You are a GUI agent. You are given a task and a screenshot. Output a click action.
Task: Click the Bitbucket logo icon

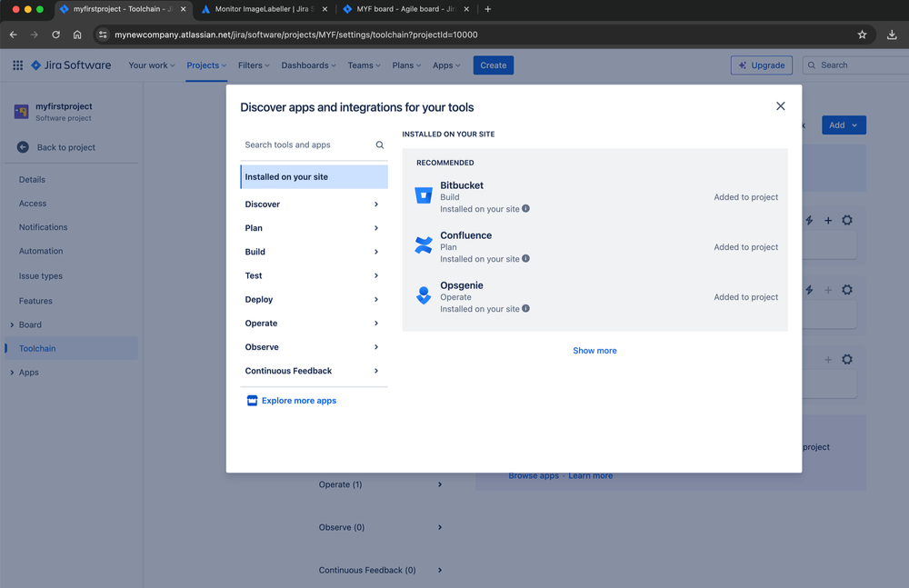click(x=424, y=195)
